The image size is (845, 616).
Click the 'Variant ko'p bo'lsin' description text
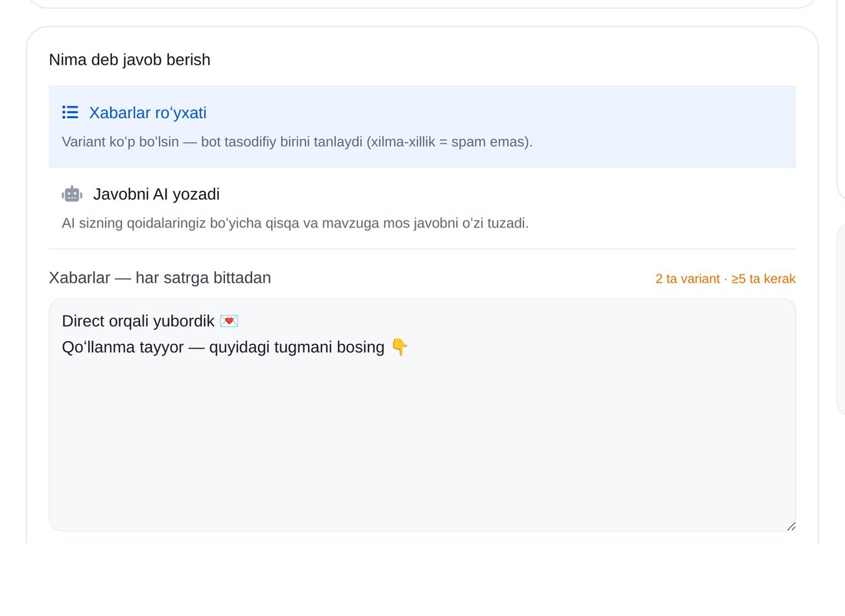(297, 142)
